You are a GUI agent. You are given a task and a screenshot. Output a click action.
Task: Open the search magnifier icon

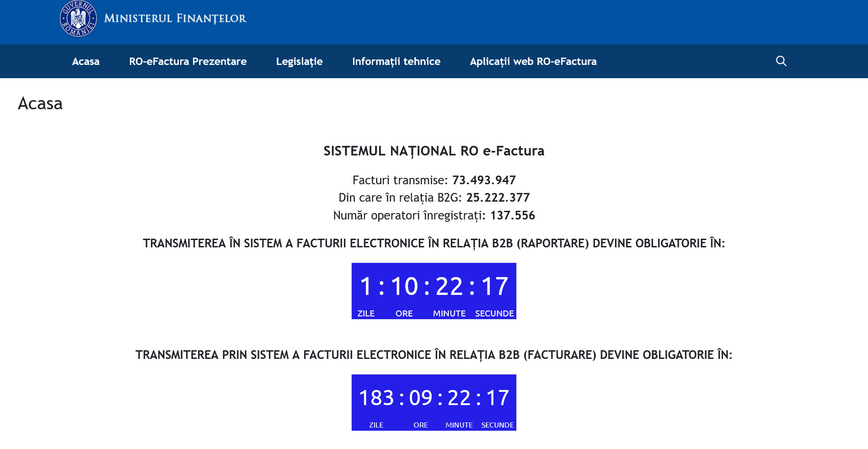click(x=781, y=61)
